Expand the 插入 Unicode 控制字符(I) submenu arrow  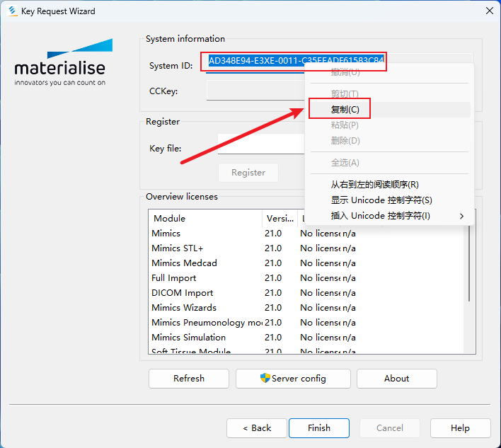pyautogui.click(x=461, y=216)
